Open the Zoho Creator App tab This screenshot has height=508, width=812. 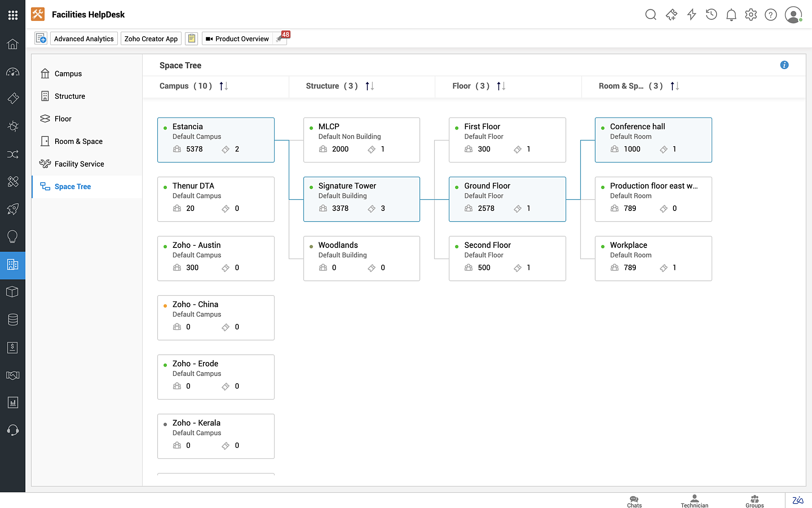tap(151, 39)
